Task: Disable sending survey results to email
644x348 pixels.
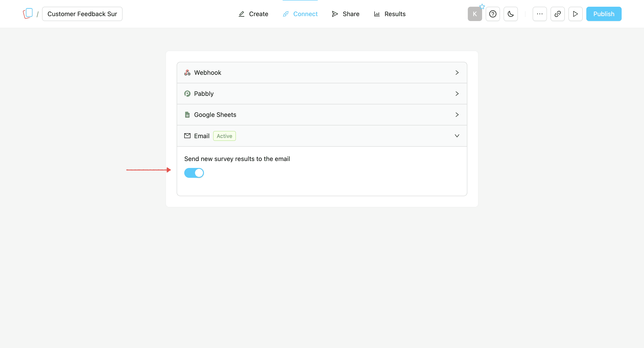Action: pos(194,173)
